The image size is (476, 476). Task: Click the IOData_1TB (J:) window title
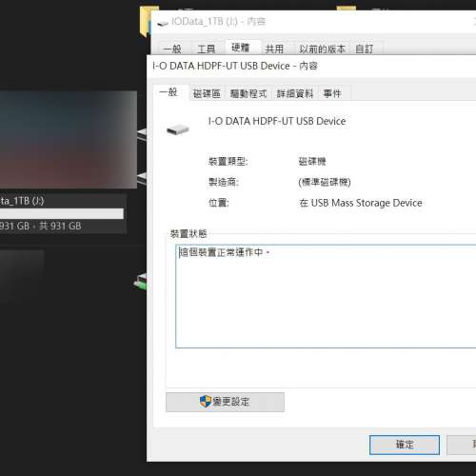click(x=218, y=22)
